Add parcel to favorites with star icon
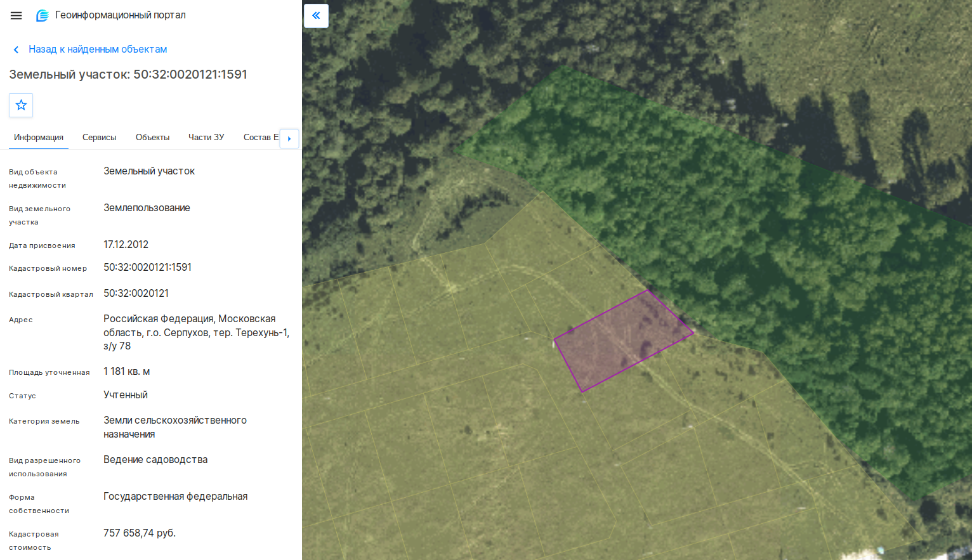The width and height of the screenshot is (972, 560). coord(21,105)
